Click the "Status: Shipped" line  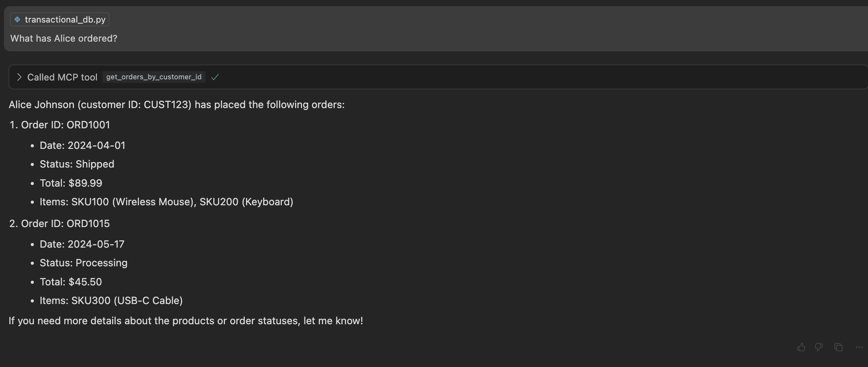click(77, 164)
